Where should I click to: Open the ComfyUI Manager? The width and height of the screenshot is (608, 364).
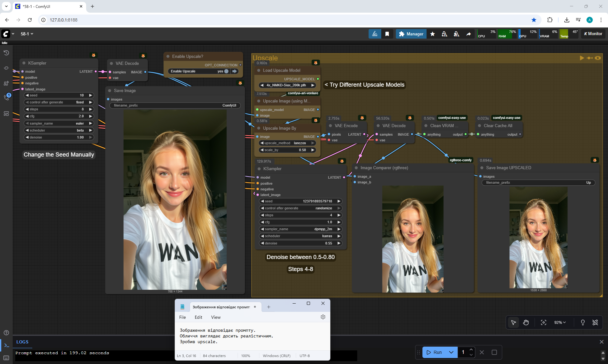(x=411, y=34)
